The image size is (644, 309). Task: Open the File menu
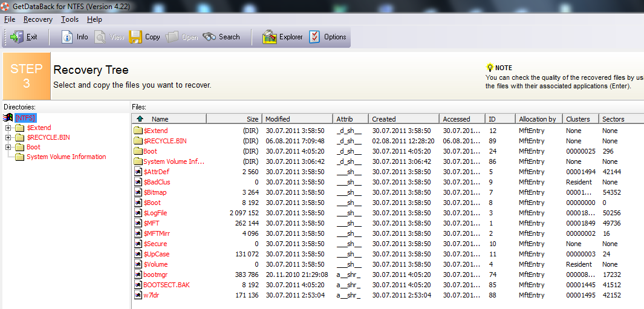pos(10,19)
